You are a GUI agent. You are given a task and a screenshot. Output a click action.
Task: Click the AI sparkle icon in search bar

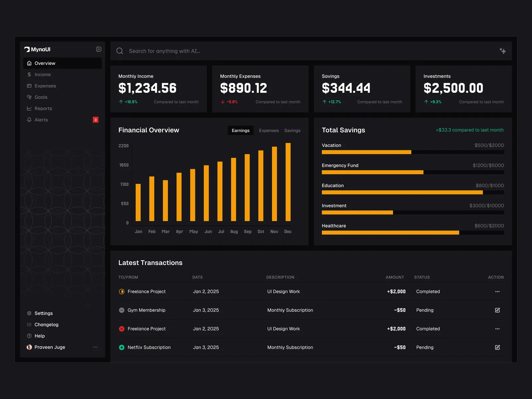click(x=502, y=51)
